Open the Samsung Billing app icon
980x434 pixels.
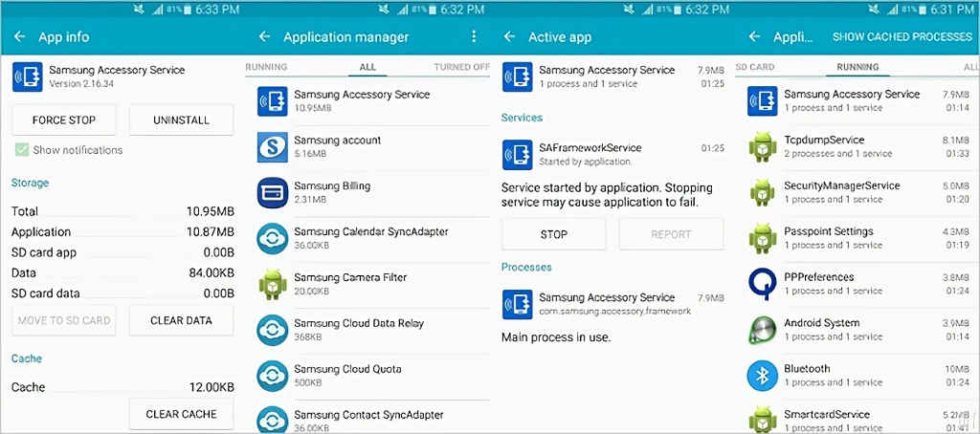tap(273, 192)
